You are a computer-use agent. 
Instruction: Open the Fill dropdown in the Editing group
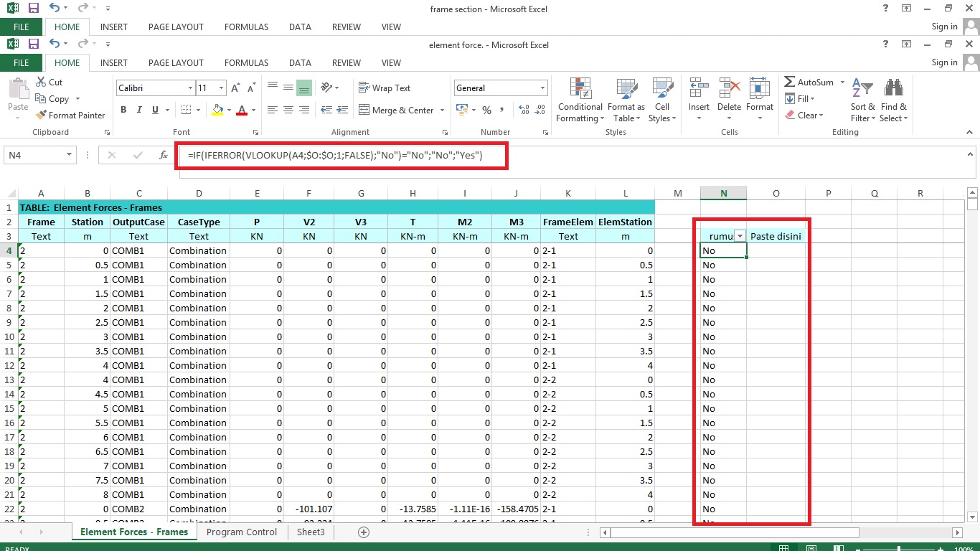(800, 99)
